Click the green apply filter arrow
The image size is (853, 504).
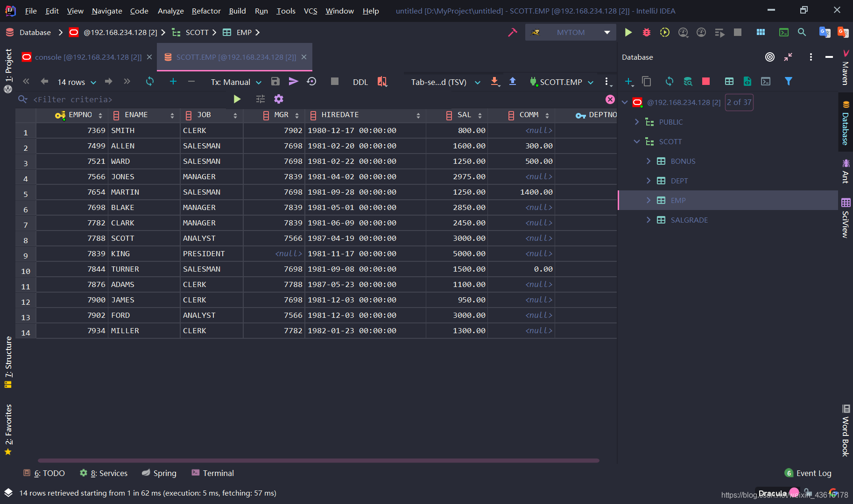[237, 99]
